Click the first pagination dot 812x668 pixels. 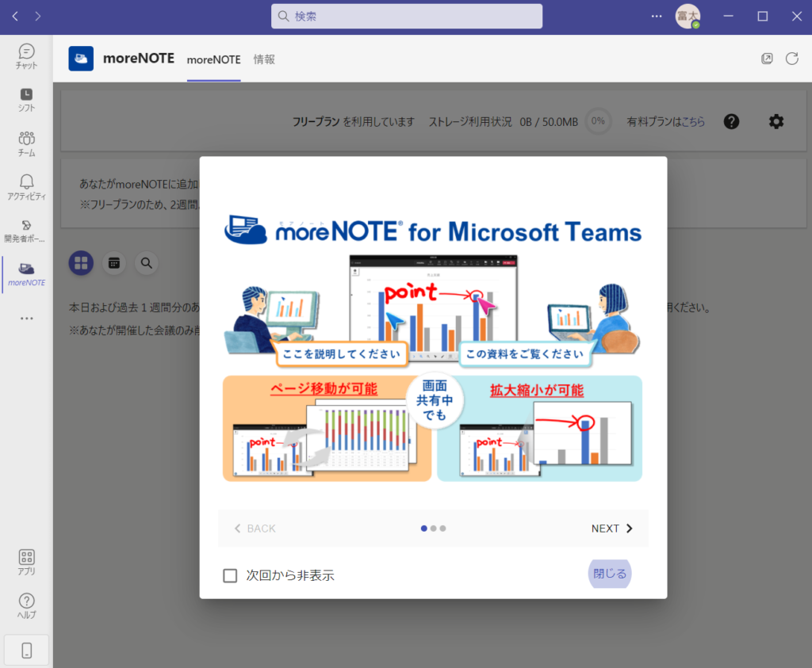point(424,529)
